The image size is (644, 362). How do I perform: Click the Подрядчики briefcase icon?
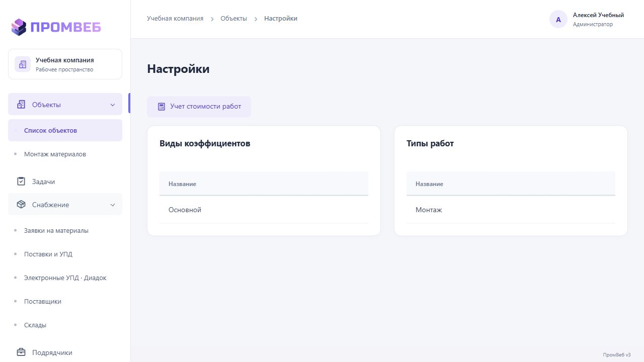[x=21, y=352]
